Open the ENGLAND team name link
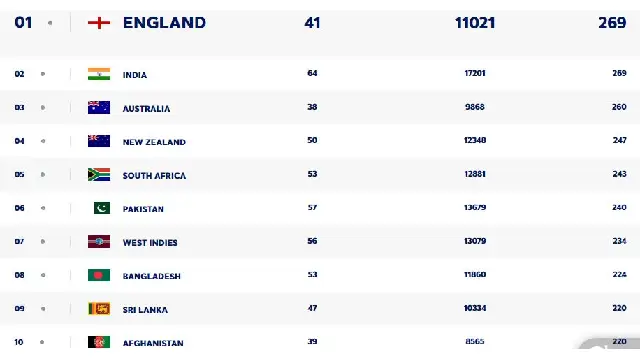 164,23
